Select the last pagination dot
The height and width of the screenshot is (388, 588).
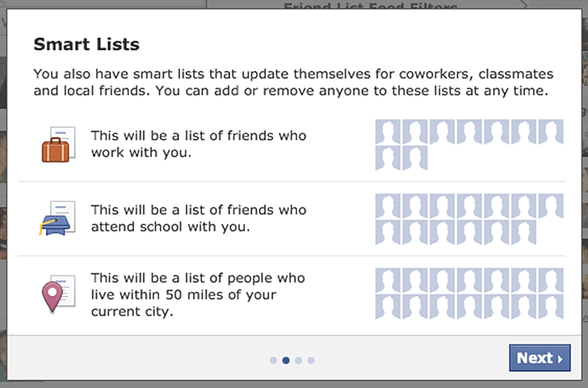coord(311,360)
